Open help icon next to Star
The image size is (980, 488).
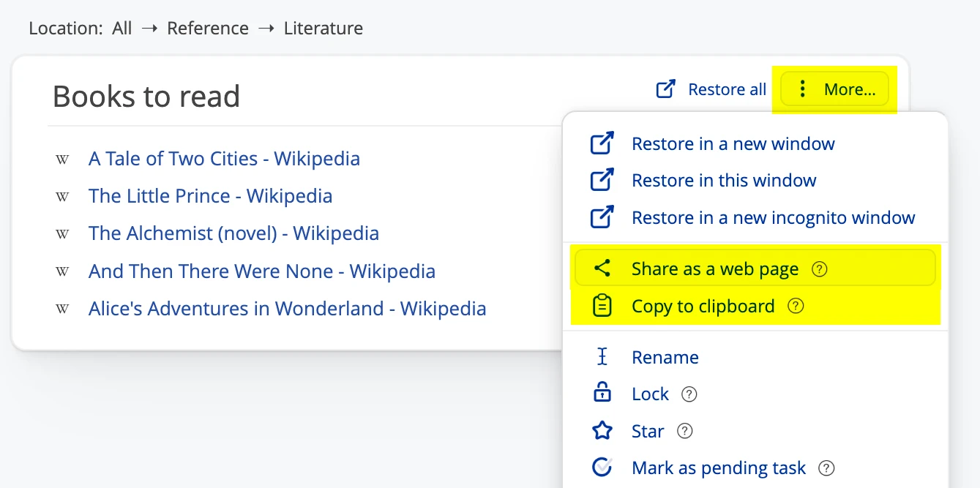click(x=684, y=432)
